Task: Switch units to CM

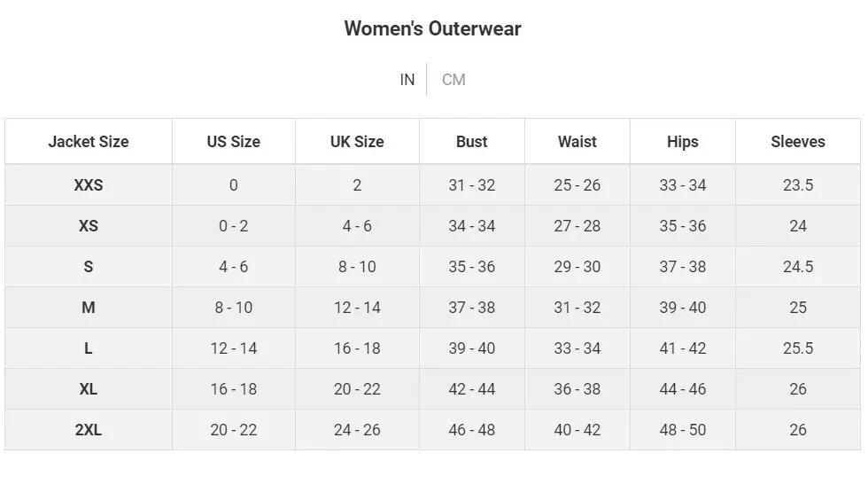Action: [453, 80]
